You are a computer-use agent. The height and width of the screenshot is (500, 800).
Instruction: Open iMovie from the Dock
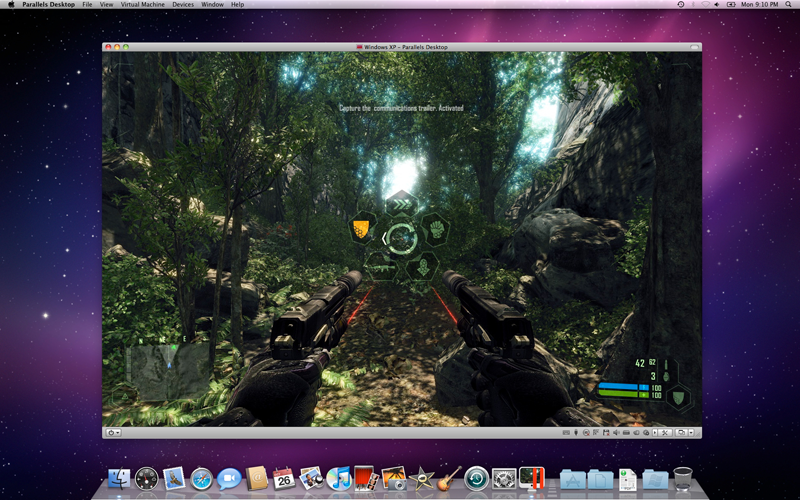(421, 479)
